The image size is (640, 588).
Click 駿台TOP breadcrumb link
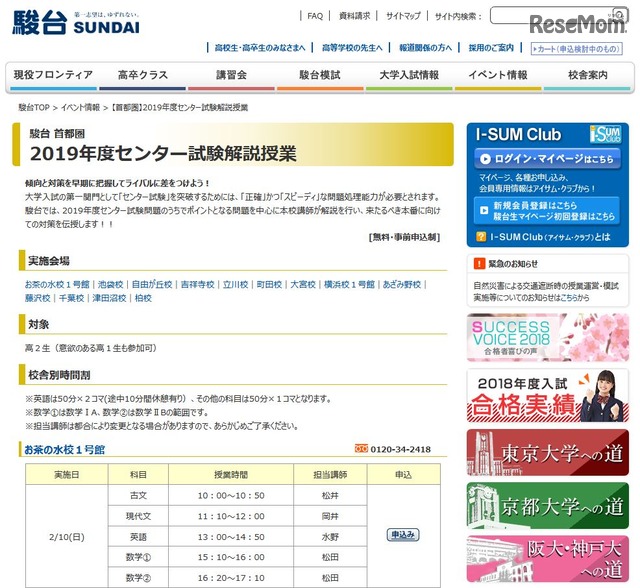point(33,108)
